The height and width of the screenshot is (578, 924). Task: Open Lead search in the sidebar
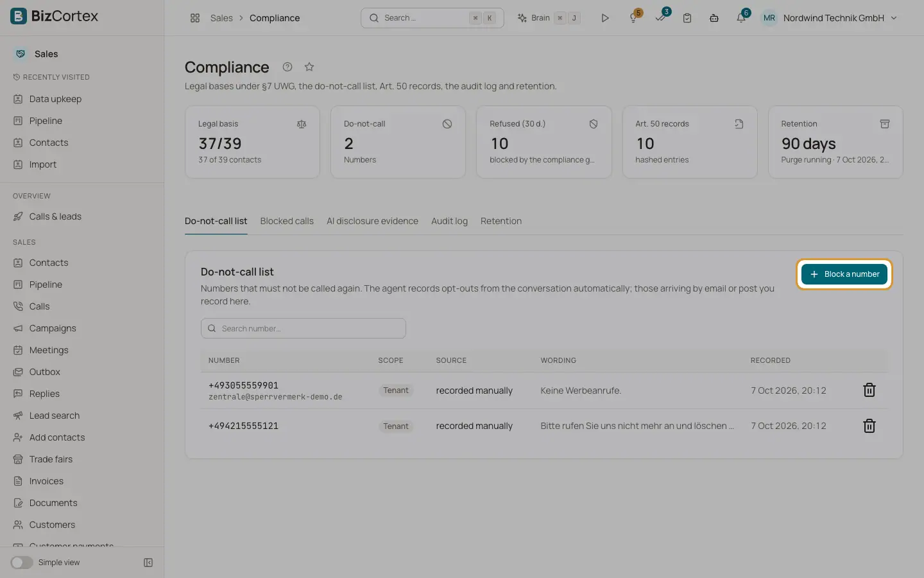(x=55, y=416)
